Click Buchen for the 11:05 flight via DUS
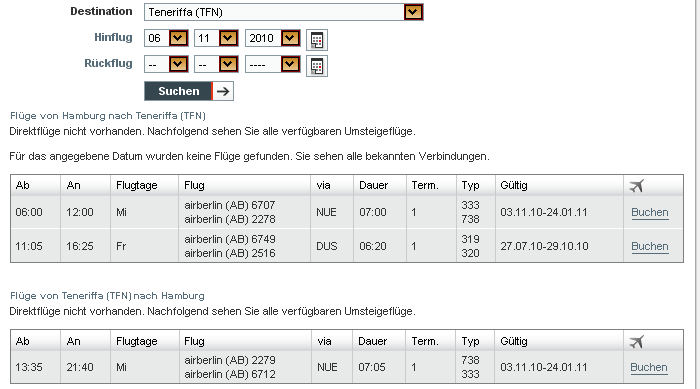The height and width of the screenshot is (389, 700). coord(650,246)
